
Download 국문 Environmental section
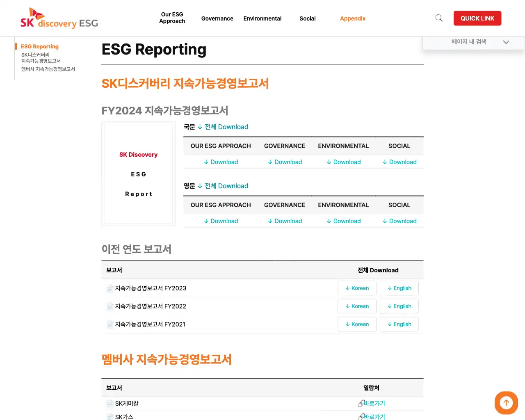pyautogui.click(x=344, y=162)
